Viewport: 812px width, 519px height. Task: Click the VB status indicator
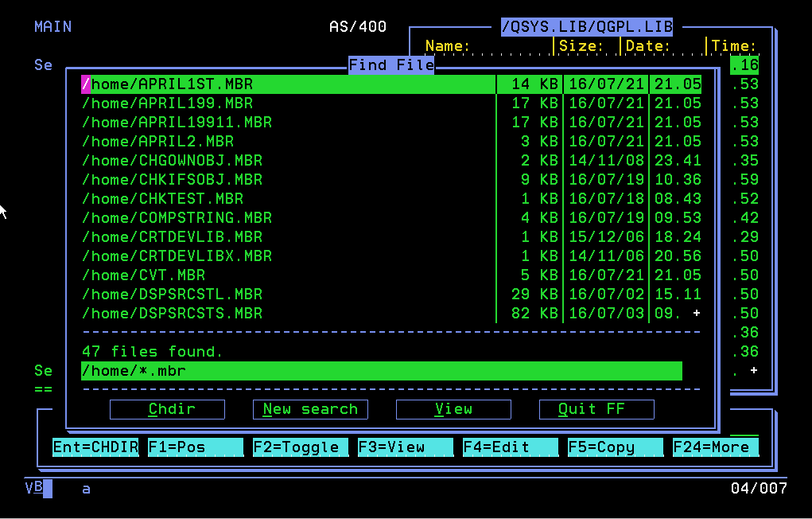pos(34,489)
